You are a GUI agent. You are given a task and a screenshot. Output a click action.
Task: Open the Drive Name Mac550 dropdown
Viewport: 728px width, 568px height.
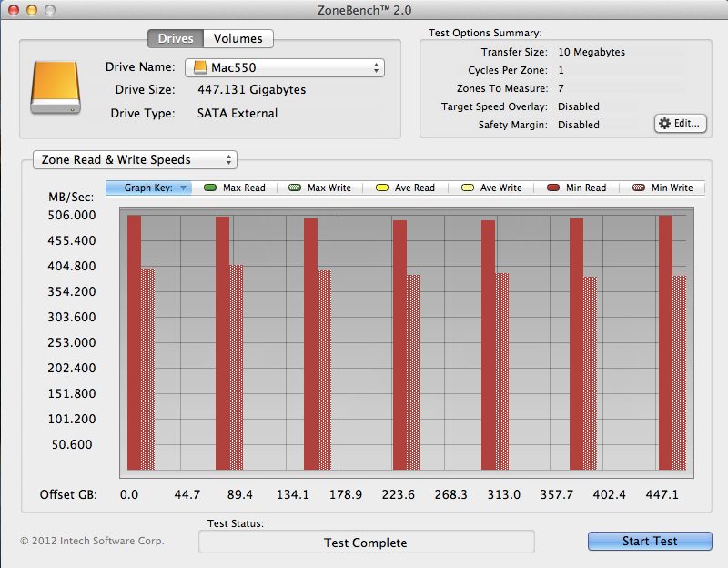tap(285, 68)
